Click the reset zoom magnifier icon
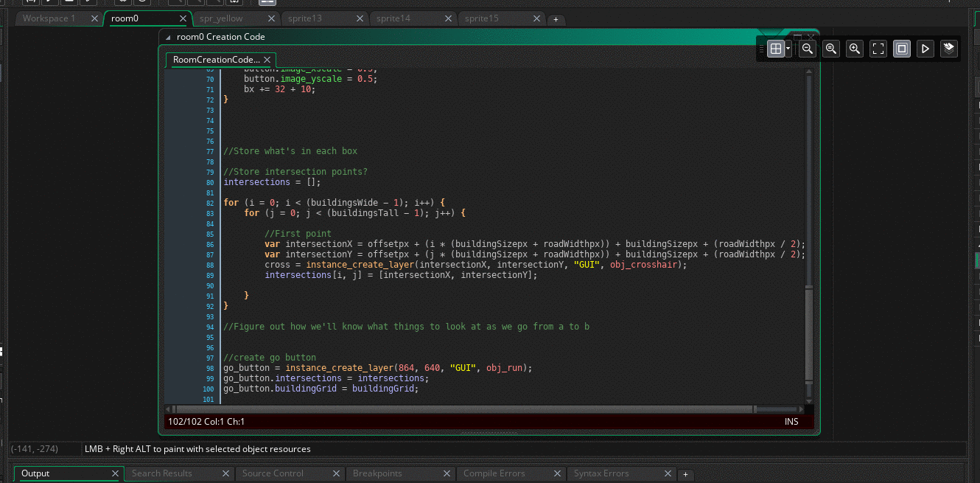 point(831,49)
